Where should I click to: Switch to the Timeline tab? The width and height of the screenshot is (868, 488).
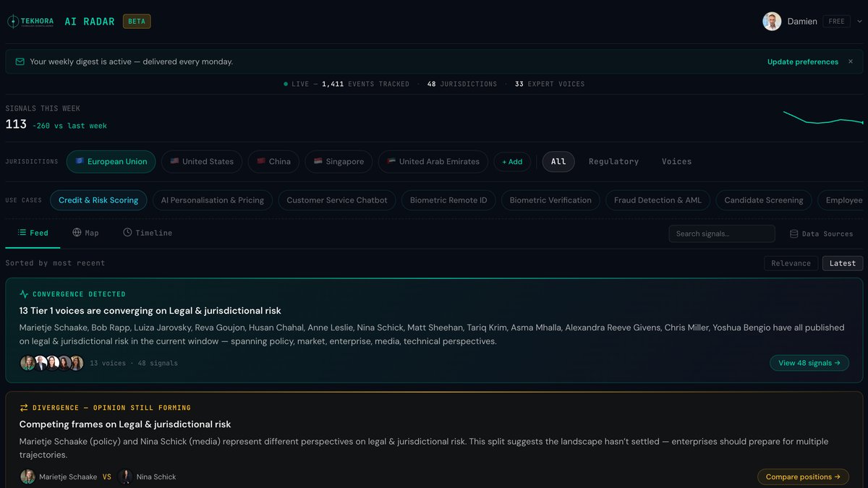(x=148, y=232)
